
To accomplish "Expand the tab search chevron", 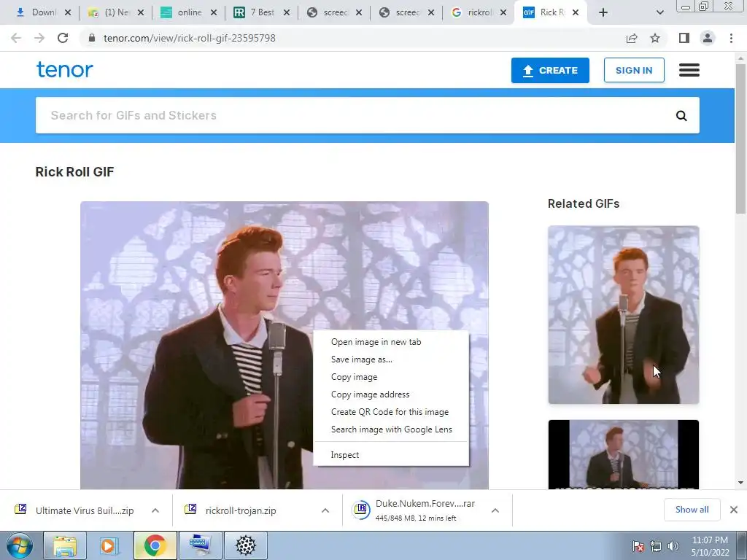I will click(x=659, y=12).
